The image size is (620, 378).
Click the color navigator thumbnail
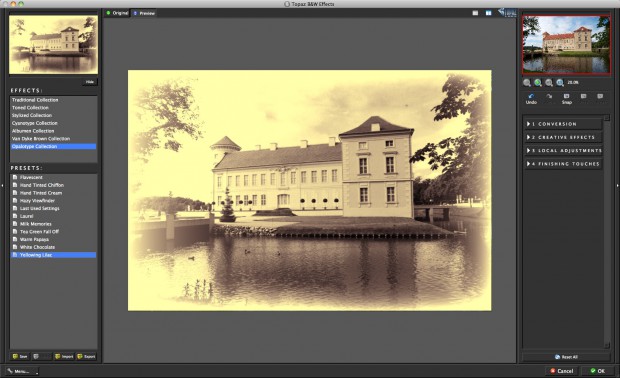tap(566, 45)
